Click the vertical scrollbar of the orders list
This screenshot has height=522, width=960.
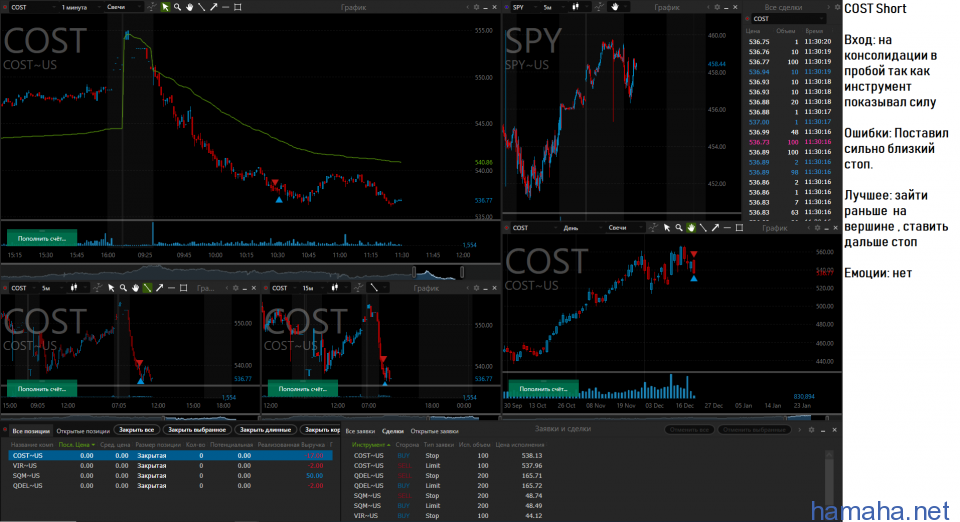pyautogui.click(x=829, y=483)
